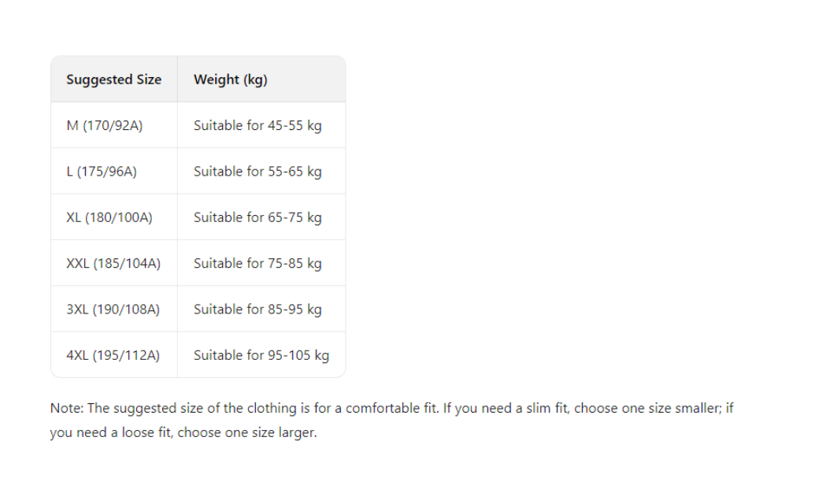Click the Suitable for 55-65 kg cell

pyautogui.click(x=258, y=172)
